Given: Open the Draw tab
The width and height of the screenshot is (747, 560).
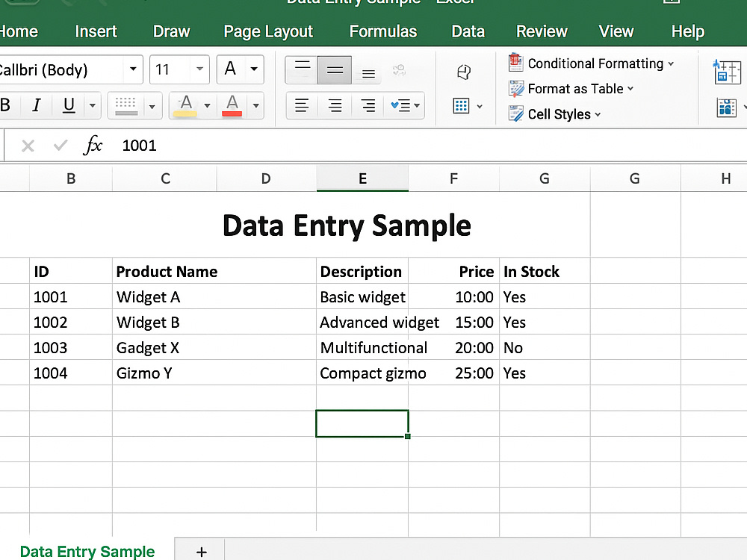Looking at the screenshot, I should pyautogui.click(x=172, y=31).
